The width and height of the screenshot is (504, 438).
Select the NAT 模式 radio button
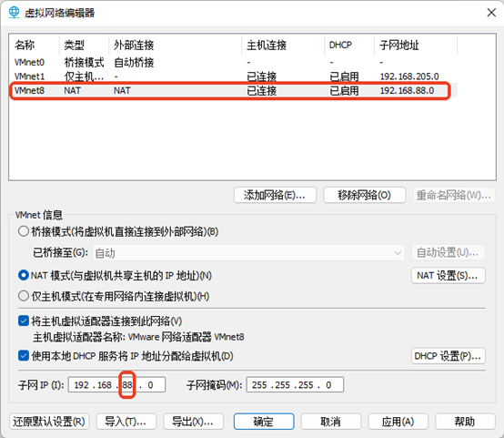click(24, 275)
